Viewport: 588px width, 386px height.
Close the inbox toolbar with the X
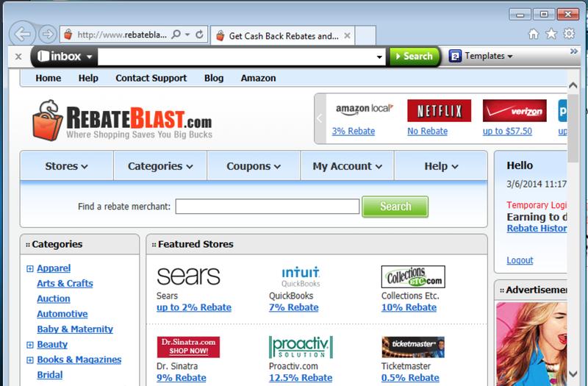18,57
